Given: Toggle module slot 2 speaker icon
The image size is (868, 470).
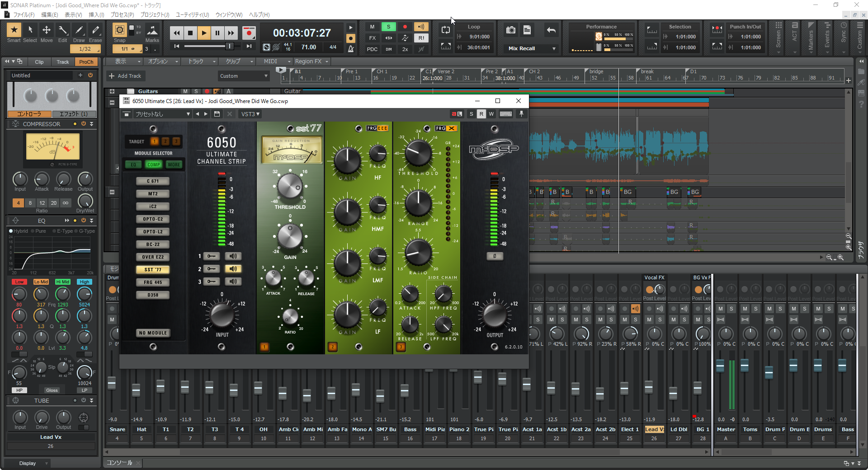Looking at the screenshot, I should click(233, 269).
